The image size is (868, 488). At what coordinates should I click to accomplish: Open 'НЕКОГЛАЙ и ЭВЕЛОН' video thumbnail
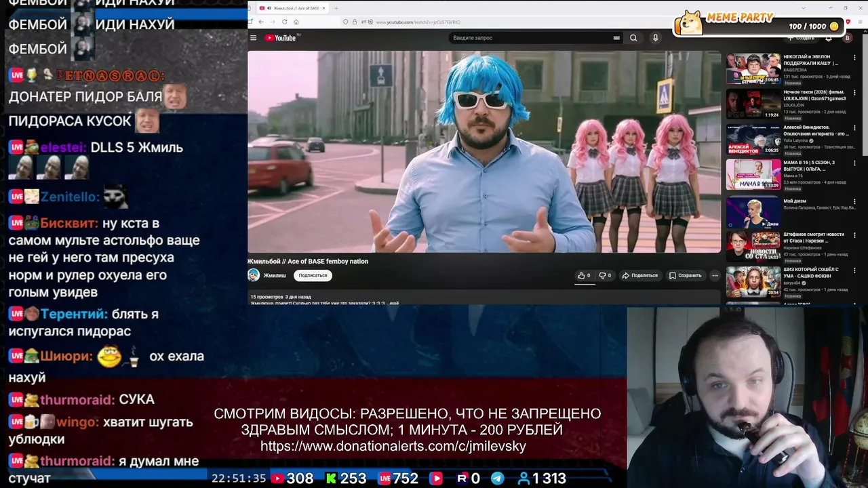pyautogui.click(x=753, y=68)
